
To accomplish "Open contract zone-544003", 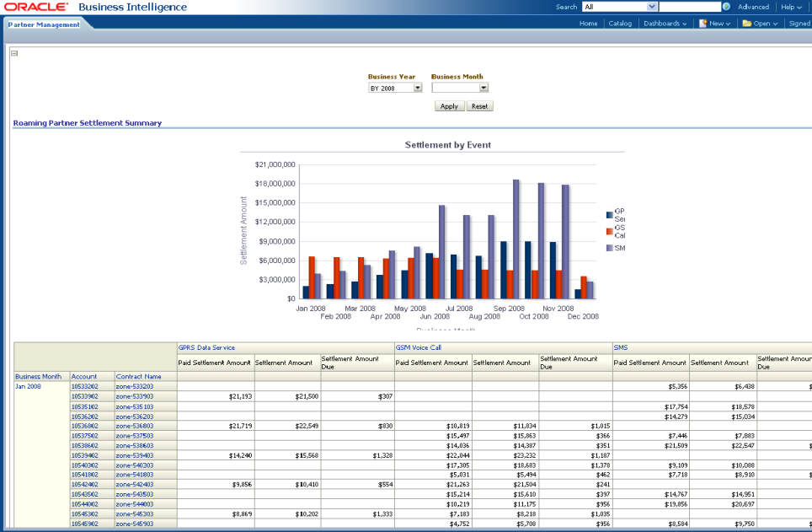I will tap(135, 504).
